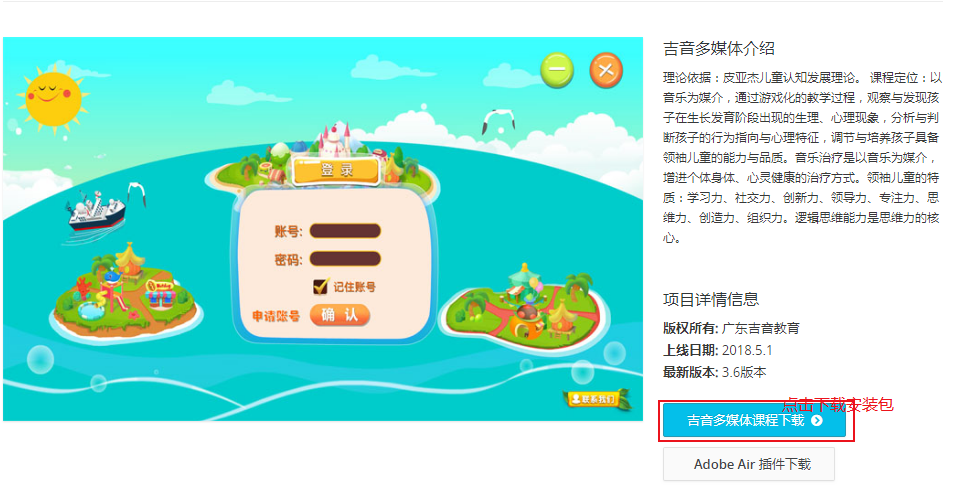The width and height of the screenshot is (954, 504).
Task: Click 吉音多媒体课程下载 button
Action: (x=754, y=421)
